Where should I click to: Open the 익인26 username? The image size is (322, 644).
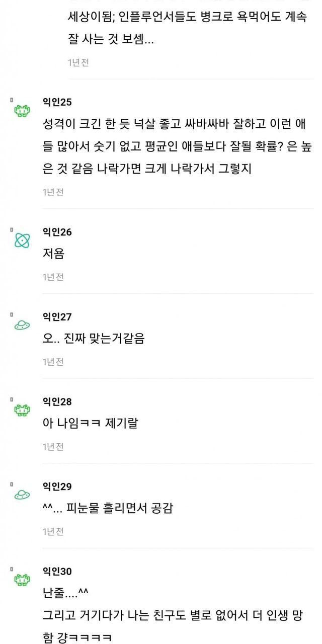57,232
